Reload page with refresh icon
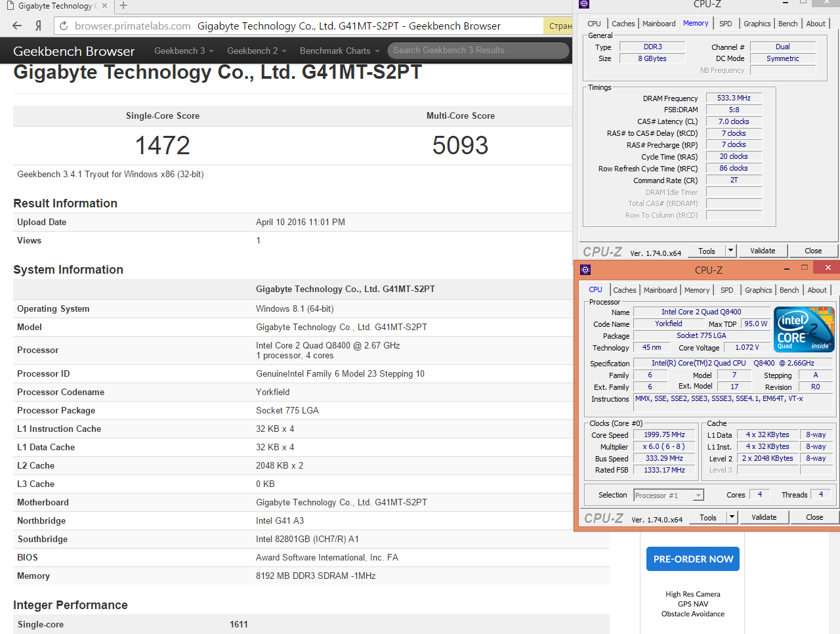The image size is (840, 634). pos(64,26)
